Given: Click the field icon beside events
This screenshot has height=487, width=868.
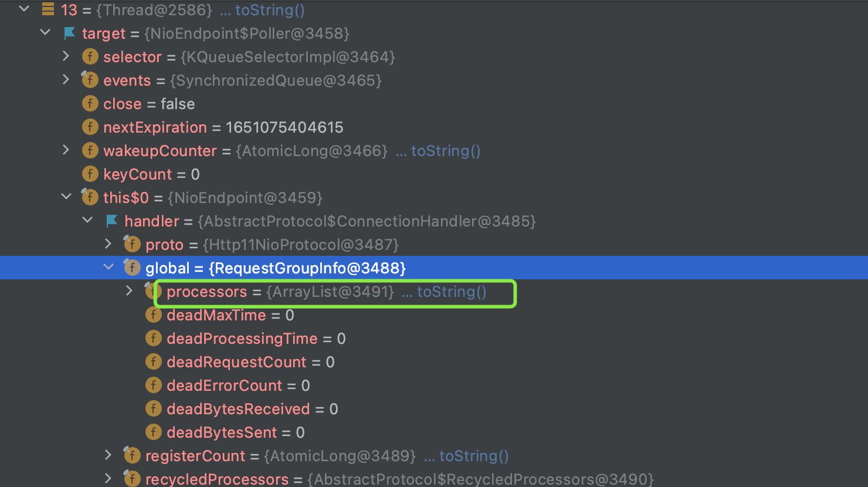Looking at the screenshot, I should coord(90,80).
